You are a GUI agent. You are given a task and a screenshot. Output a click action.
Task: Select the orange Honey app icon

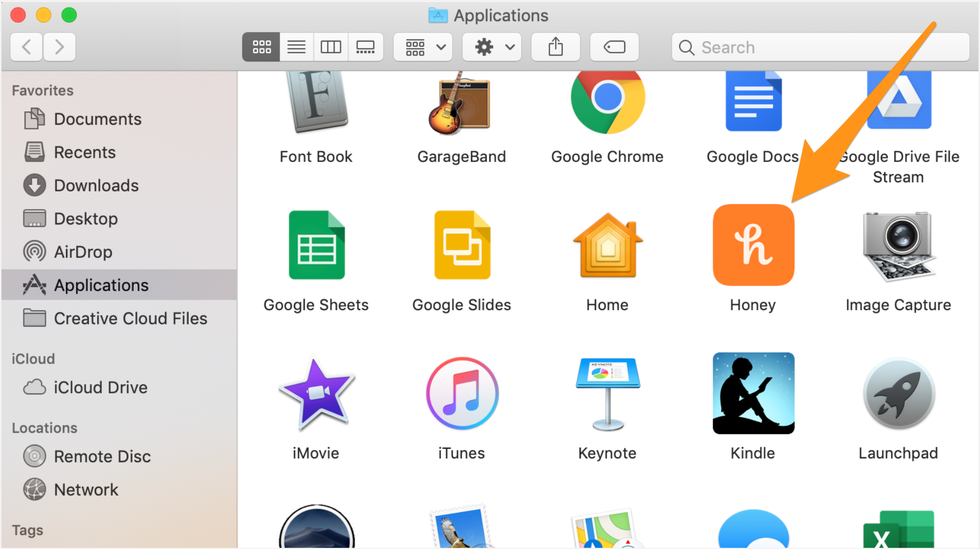coord(753,245)
